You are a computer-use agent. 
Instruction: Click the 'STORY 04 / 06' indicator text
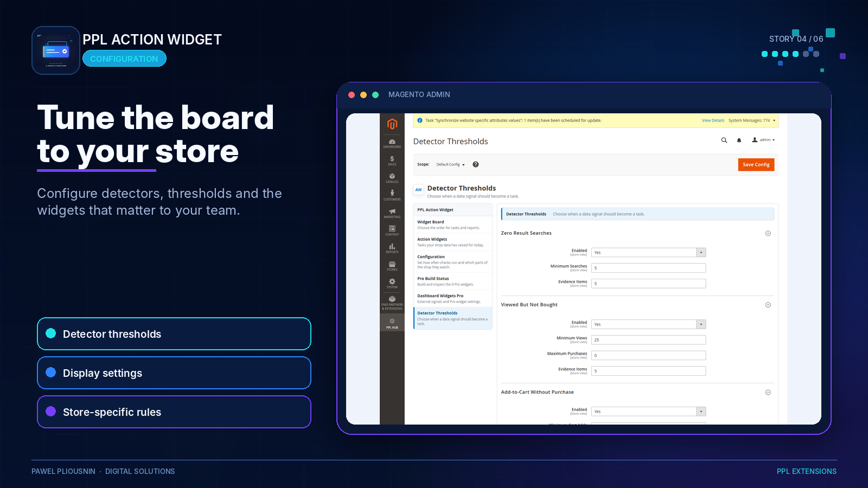click(x=796, y=39)
